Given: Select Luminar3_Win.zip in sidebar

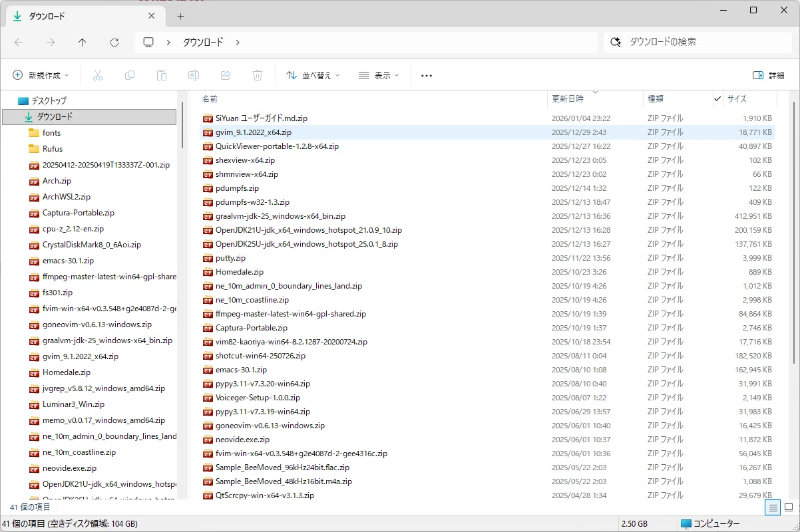Looking at the screenshot, I should click(73, 404).
